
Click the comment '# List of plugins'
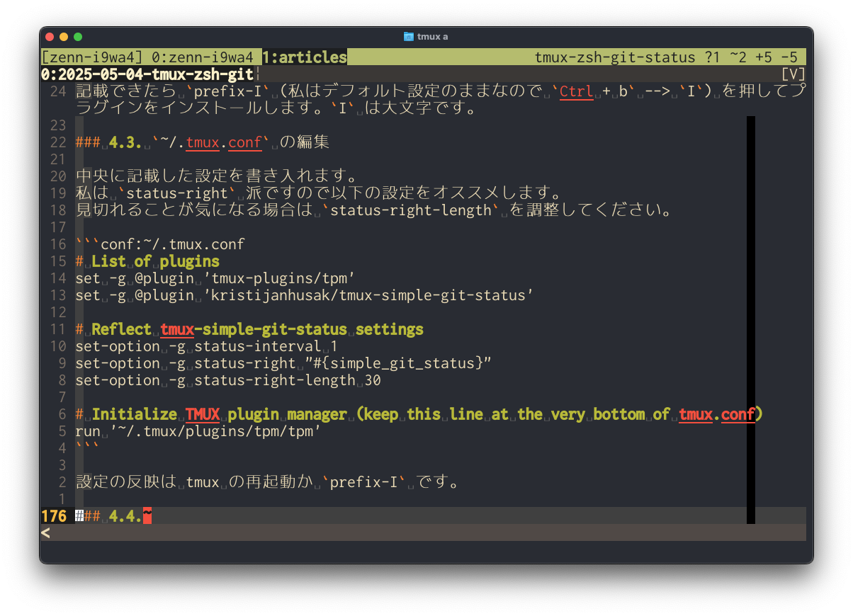(147, 261)
